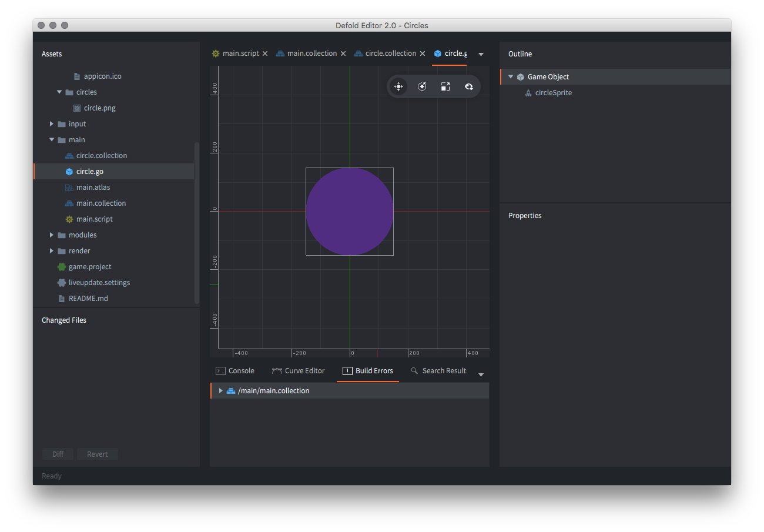Click the Revert button
The width and height of the screenshot is (764, 532).
coord(97,454)
